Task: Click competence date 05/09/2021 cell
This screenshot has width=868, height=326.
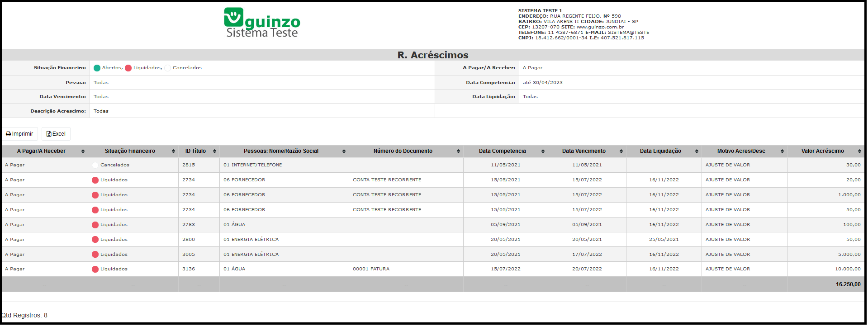Action: coord(506,225)
